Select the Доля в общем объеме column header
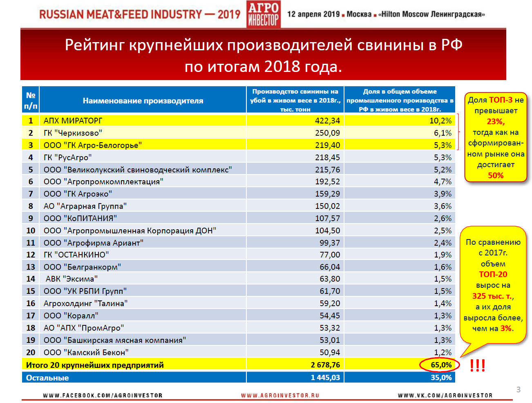The width and height of the screenshot is (532, 403). 400,100
